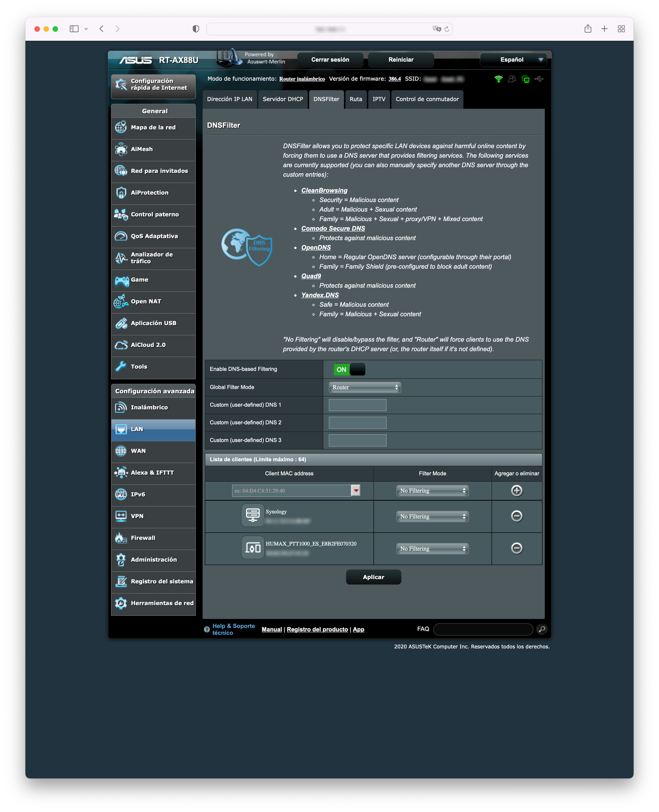
Task: Open IPv6 settings
Action: pyautogui.click(x=153, y=494)
